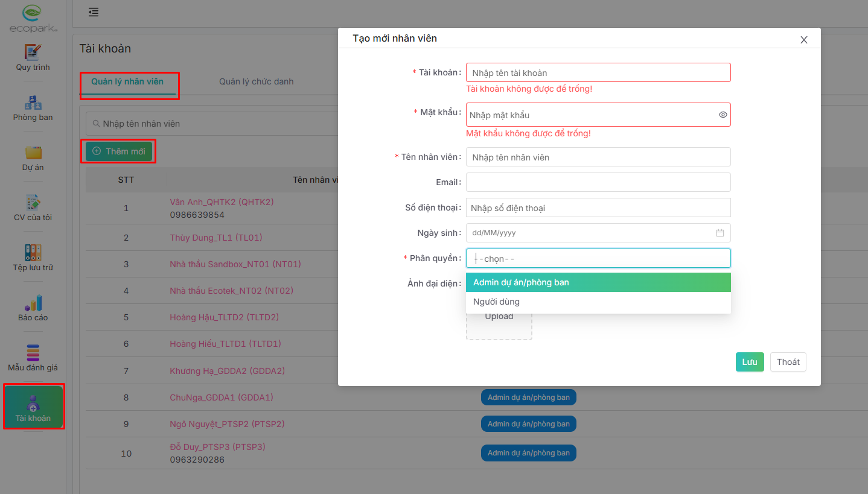
Task: Open the Dự án folder icon
Action: (33, 153)
